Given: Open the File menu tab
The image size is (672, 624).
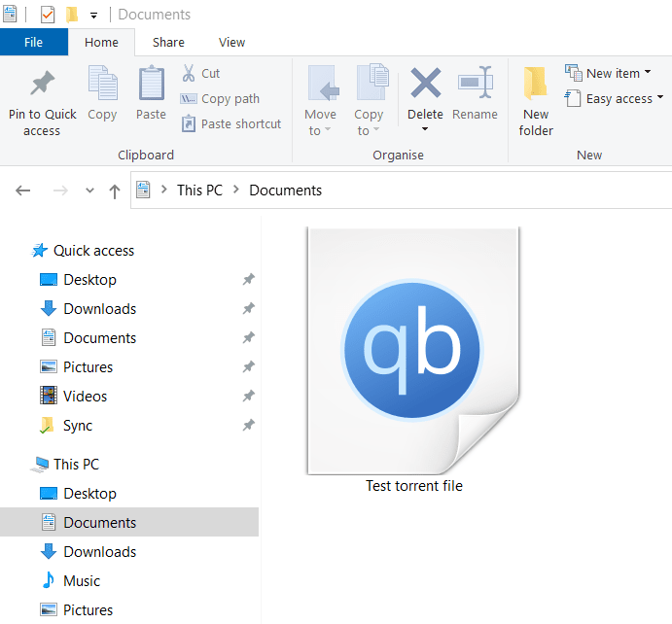Looking at the screenshot, I should pos(33,42).
